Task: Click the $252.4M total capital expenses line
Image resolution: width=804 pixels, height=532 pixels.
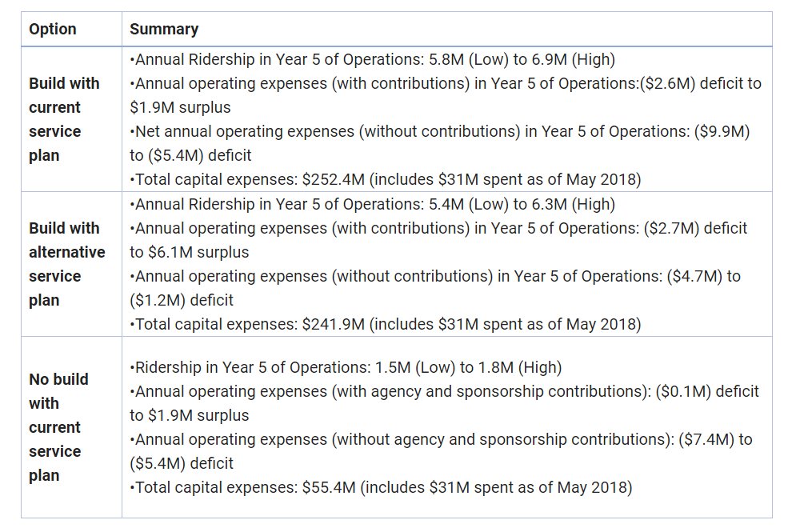Action: pos(385,179)
